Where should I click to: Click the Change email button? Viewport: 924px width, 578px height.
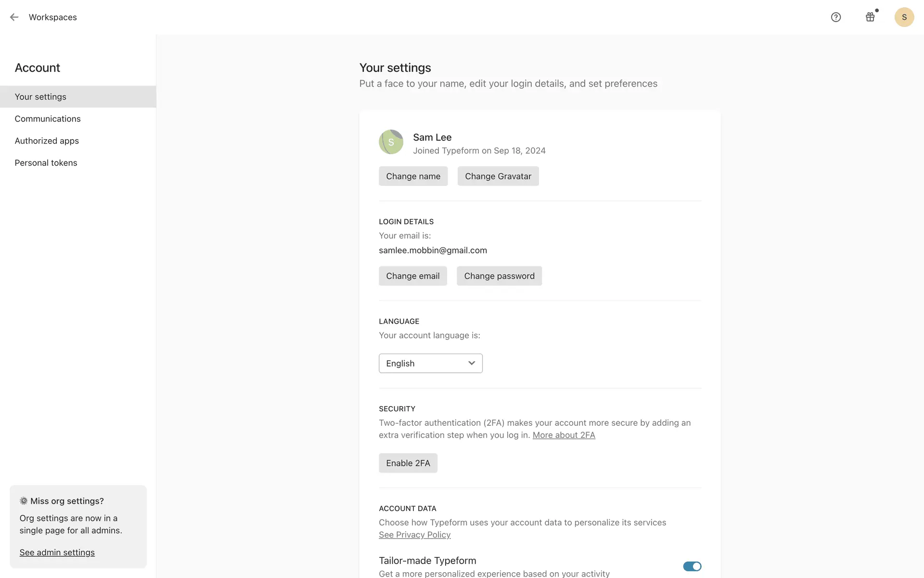click(412, 276)
